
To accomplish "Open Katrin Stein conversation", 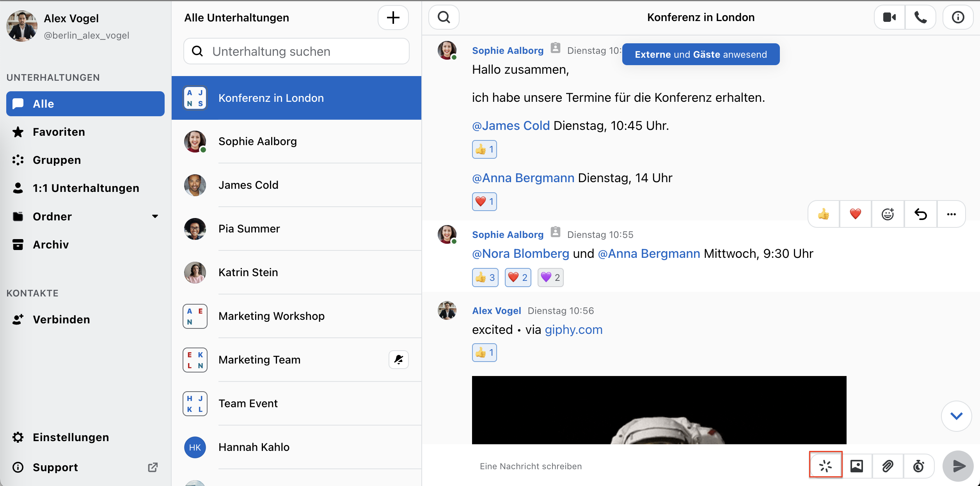I will [x=296, y=272].
